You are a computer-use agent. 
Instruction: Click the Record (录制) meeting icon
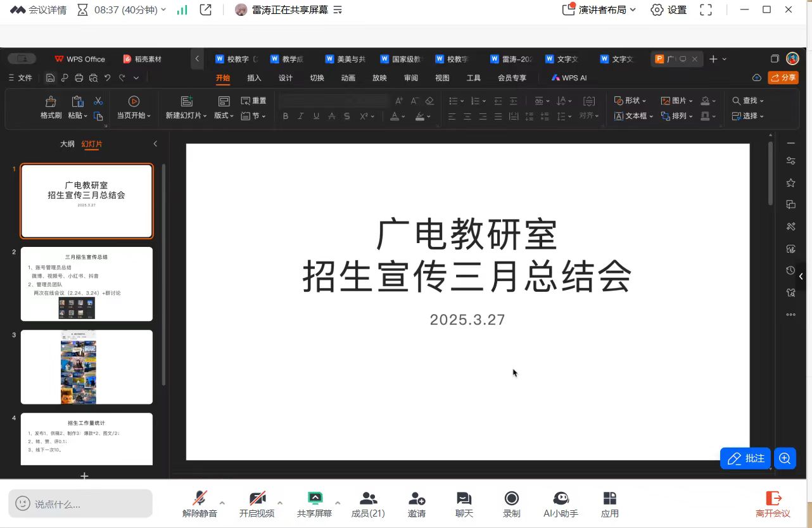click(x=511, y=498)
